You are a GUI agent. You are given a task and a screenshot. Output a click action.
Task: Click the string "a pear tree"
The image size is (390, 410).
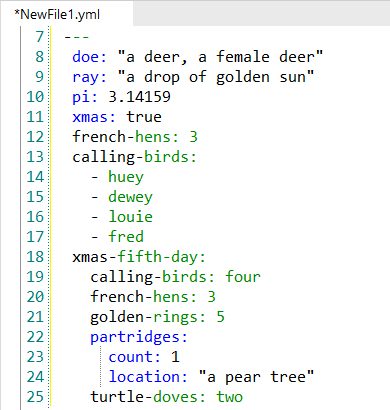[256, 377]
